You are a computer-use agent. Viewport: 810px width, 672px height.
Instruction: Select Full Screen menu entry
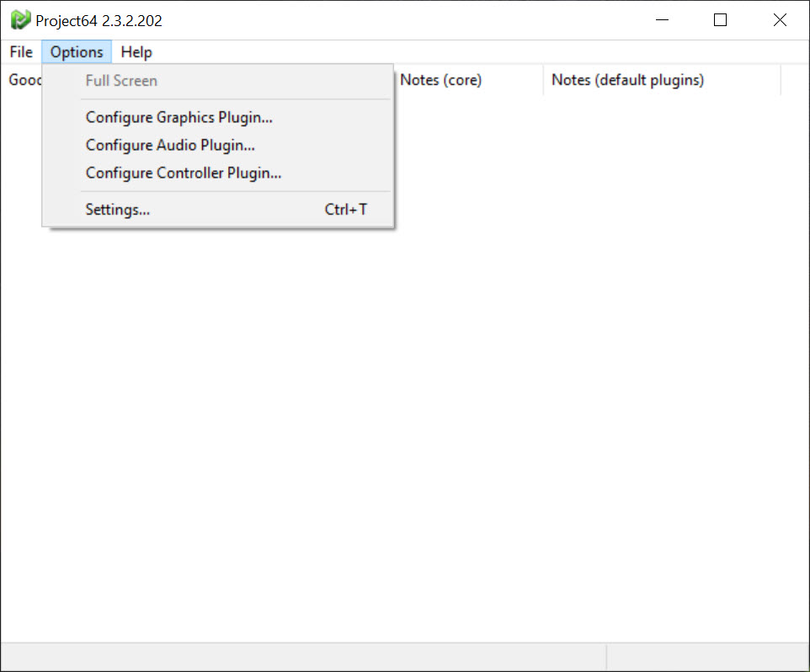coord(217,81)
